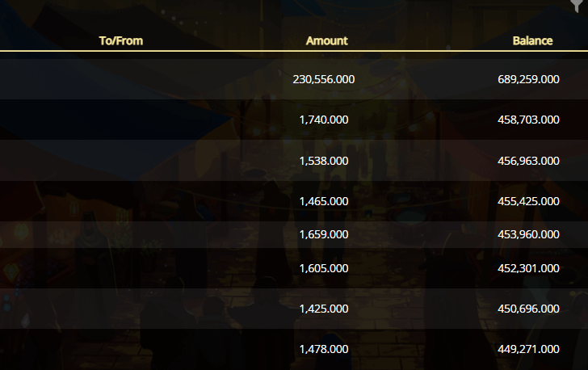Click the 1,605.000 amount value
The width and height of the screenshot is (588, 370).
[x=324, y=268]
